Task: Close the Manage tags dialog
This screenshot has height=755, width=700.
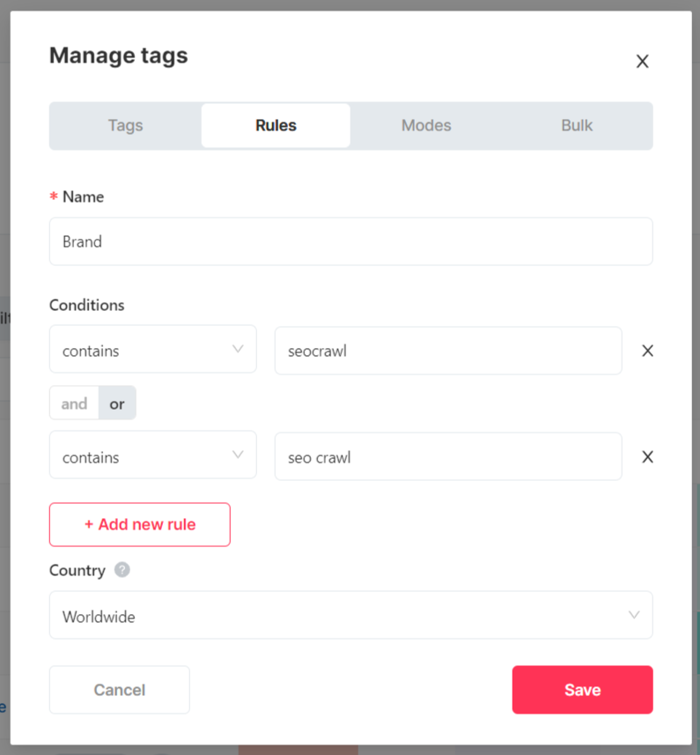Action: [x=642, y=61]
